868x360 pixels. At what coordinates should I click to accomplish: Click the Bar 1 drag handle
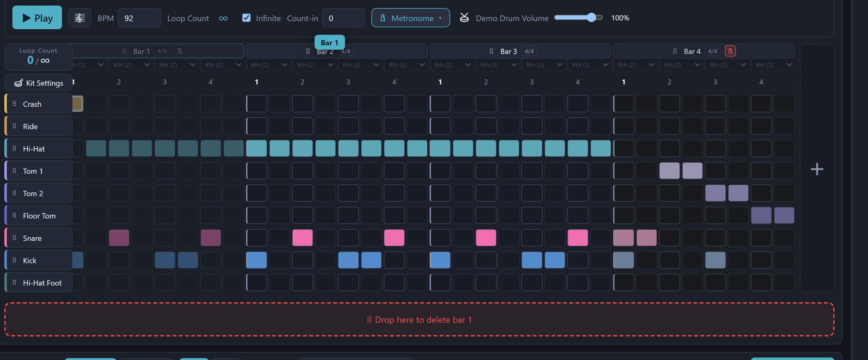click(x=124, y=51)
